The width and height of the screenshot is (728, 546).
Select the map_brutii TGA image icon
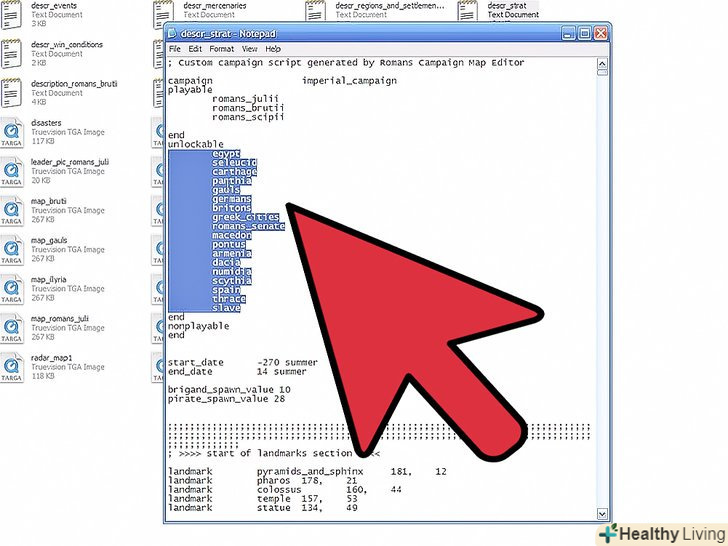(x=11, y=210)
